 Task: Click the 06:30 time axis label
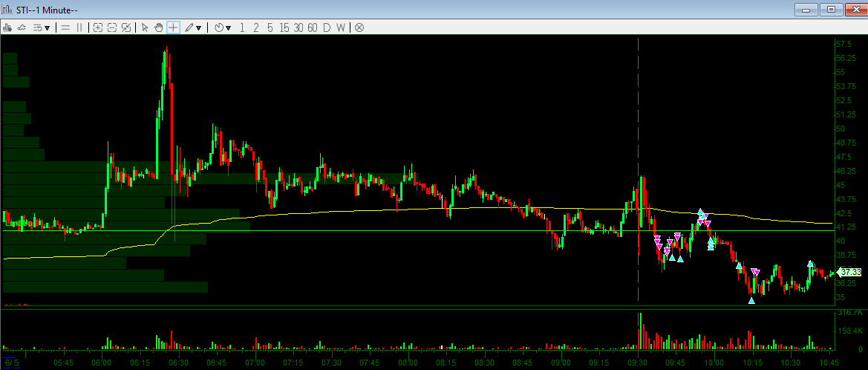pyautogui.click(x=179, y=363)
